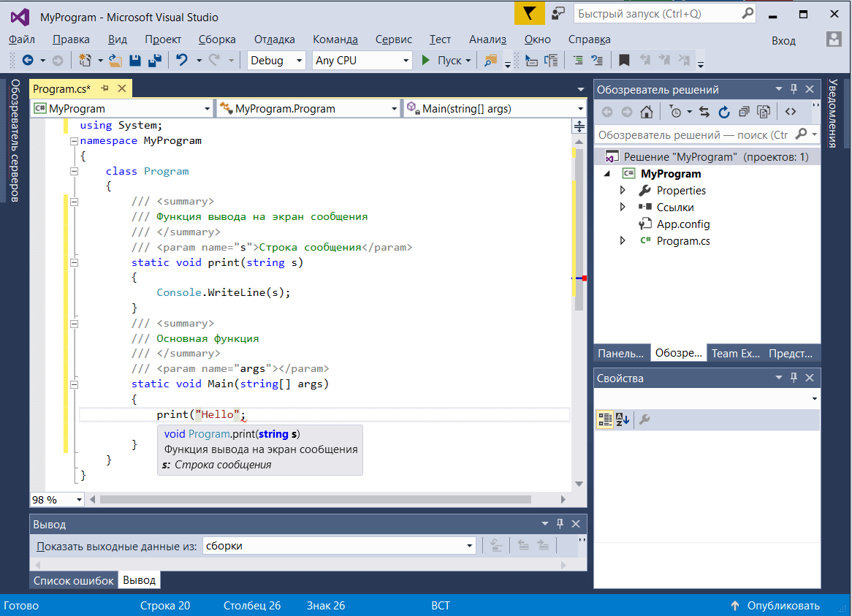The width and height of the screenshot is (852, 616).
Task: Save the current file with the single floppy icon
Action: pyautogui.click(x=135, y=61)
